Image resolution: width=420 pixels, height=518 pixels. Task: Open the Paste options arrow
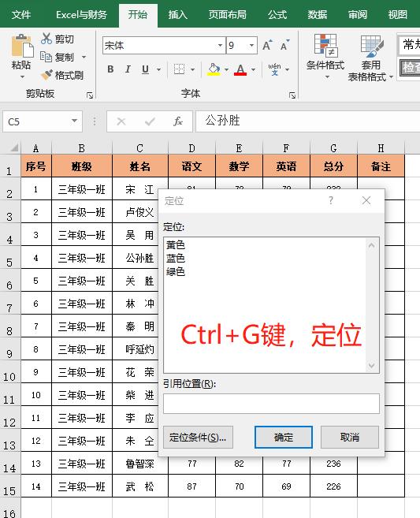[22, 77]
